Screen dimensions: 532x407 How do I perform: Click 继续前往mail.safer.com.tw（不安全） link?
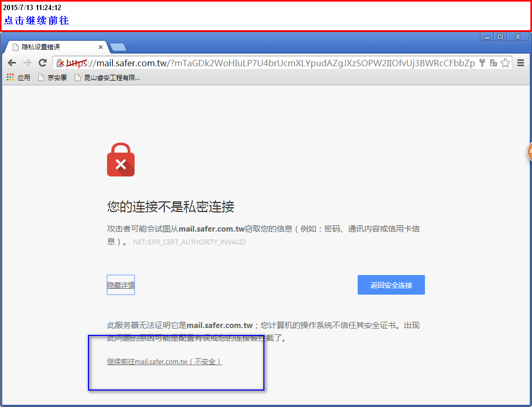[165, 362]
